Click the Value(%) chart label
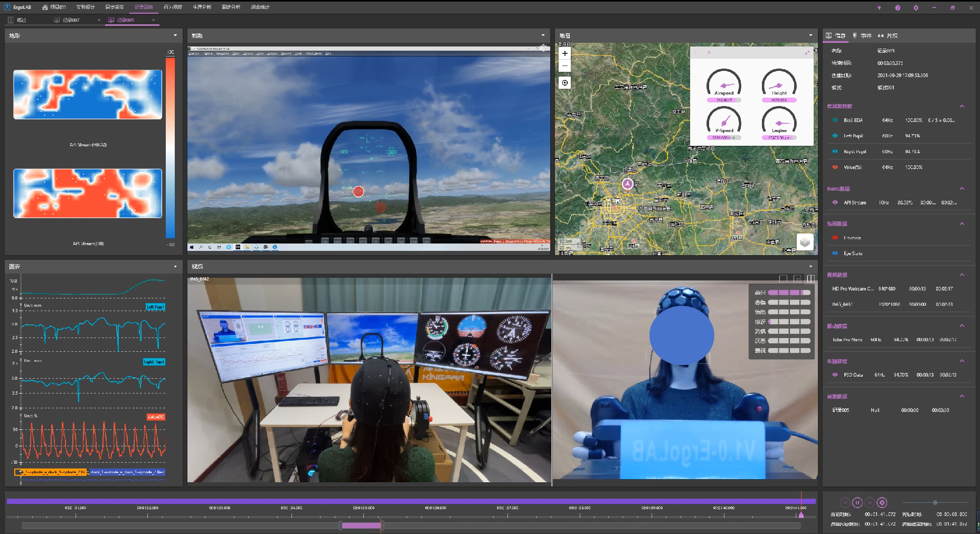This screenshot has height=534, width=980. click(x=156, y=417)
